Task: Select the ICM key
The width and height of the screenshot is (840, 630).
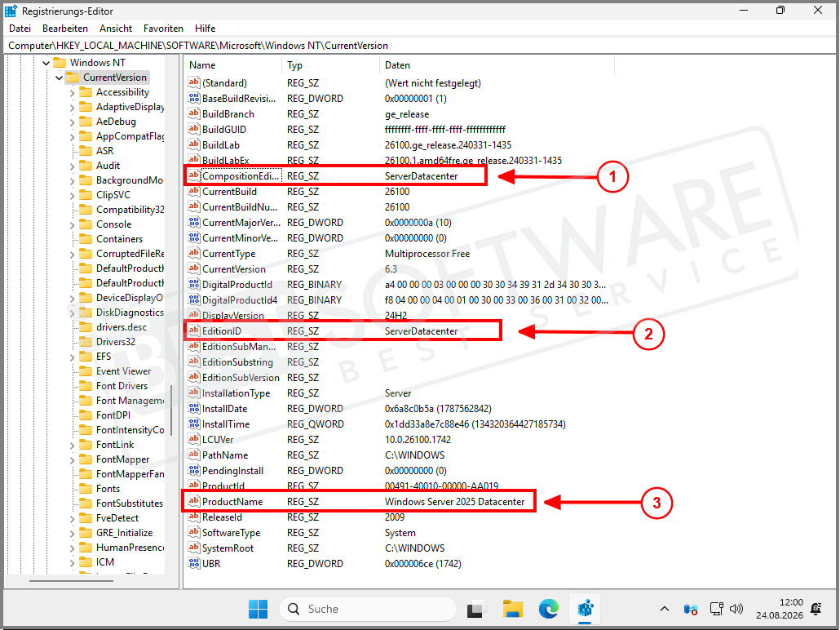Action: pos(105,562)
